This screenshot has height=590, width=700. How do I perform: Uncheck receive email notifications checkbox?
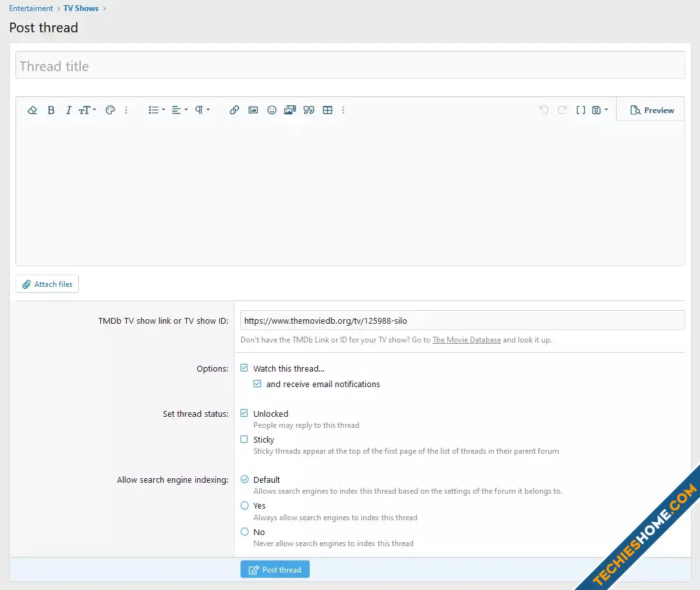[257, 384]
